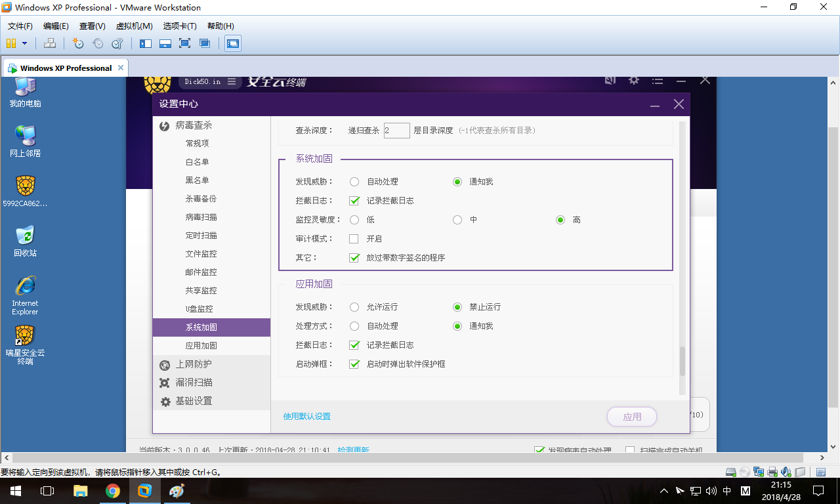This screenshot has width=840, height=504.
Task: Open the power options dropdown arrow
Action: click(x=25, y=43)
